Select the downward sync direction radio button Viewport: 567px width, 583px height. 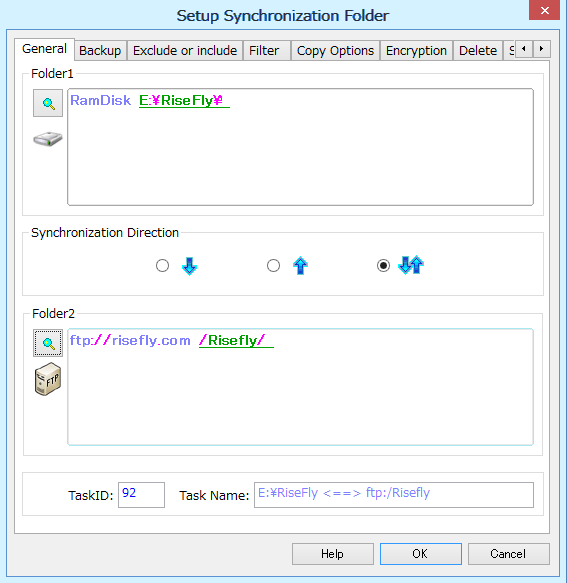[162, 265]
